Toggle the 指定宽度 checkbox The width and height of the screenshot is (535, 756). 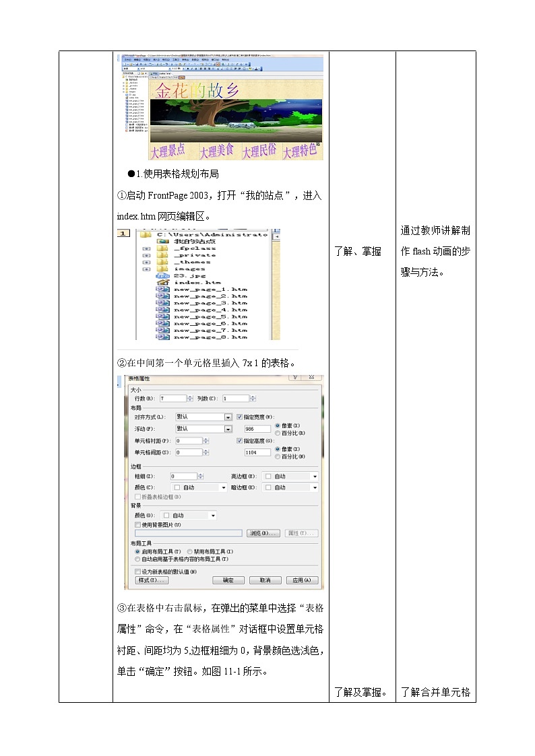239,417
